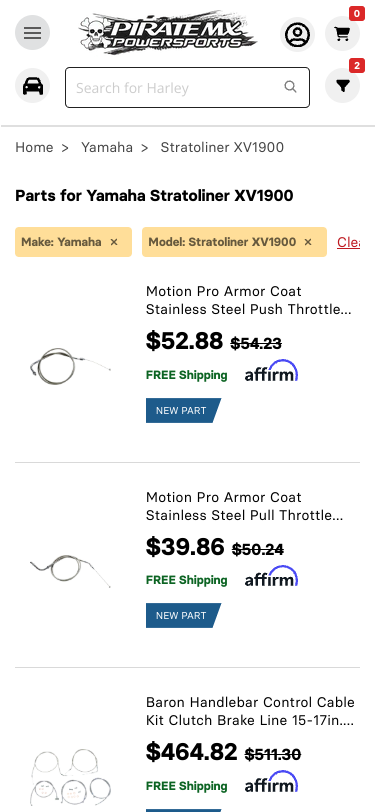Click the Baron cable kit thumbnail

click(x=70, y=777)
